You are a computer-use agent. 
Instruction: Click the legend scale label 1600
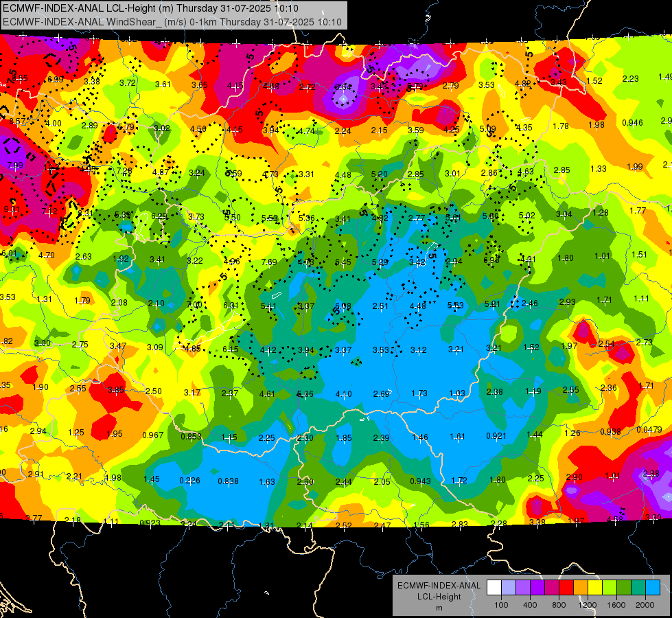coord(616,605)
